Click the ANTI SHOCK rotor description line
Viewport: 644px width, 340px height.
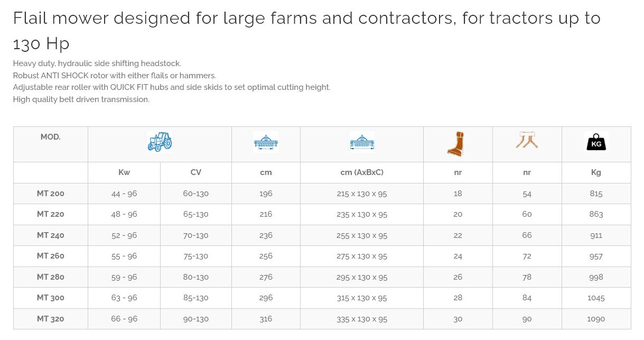[115, 76]
